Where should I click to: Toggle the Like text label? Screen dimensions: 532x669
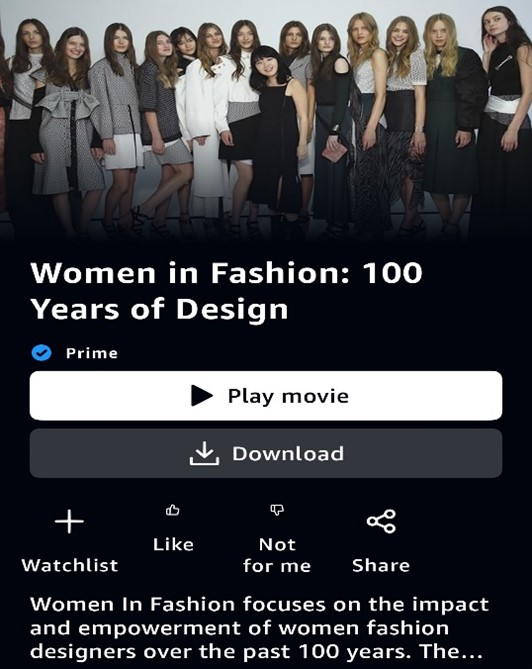click(x=173, y=544)
